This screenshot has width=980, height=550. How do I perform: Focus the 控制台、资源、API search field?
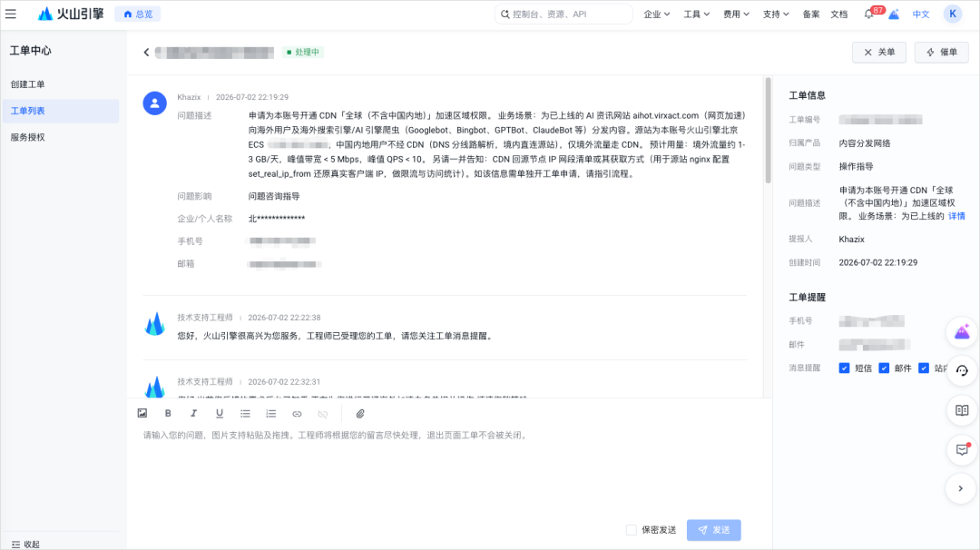(563, 14)
